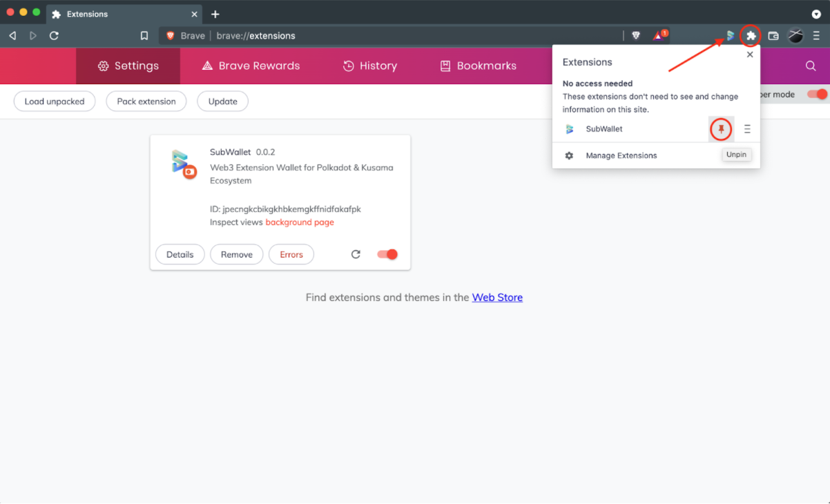
Task: Open the Extensions puzzle icon
Action: point(751,36)
